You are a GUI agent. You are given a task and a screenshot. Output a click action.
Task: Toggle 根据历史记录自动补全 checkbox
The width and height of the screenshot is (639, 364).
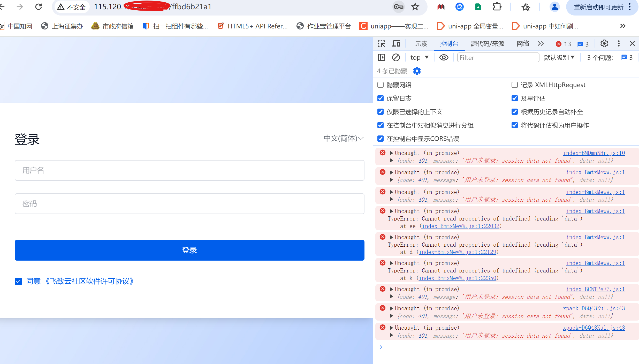coord(515,112)
